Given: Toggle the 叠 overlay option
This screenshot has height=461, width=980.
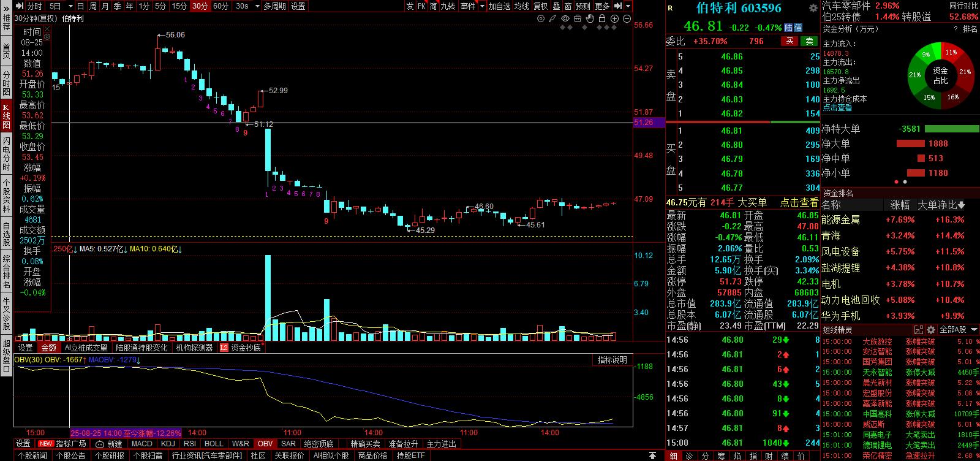Looking at the screenshot, I should [x=556, y=6].
